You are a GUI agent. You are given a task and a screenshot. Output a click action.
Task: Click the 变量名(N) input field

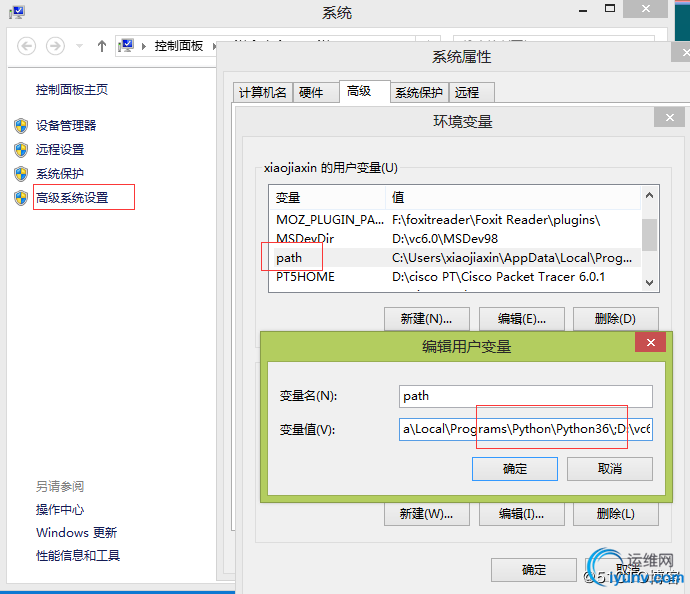[525, 396]
